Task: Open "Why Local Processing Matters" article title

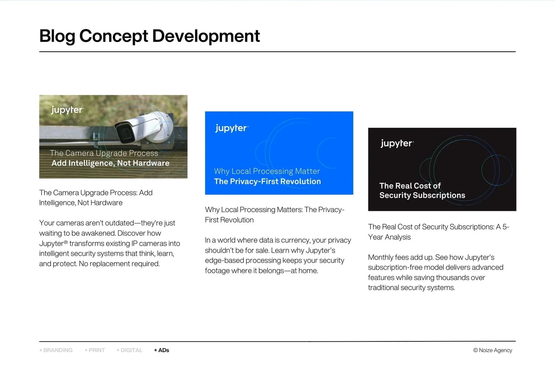Action: [274, 215]
